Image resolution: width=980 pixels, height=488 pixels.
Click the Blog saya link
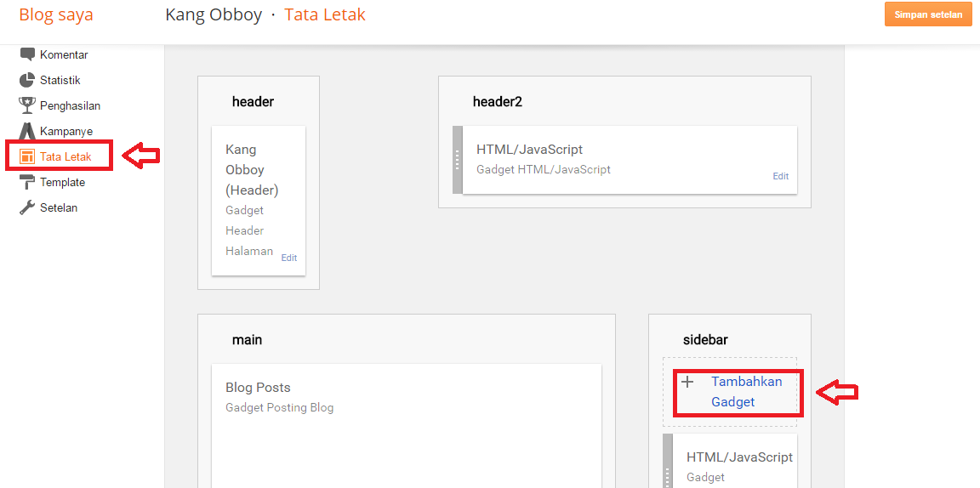click(56, 14)
